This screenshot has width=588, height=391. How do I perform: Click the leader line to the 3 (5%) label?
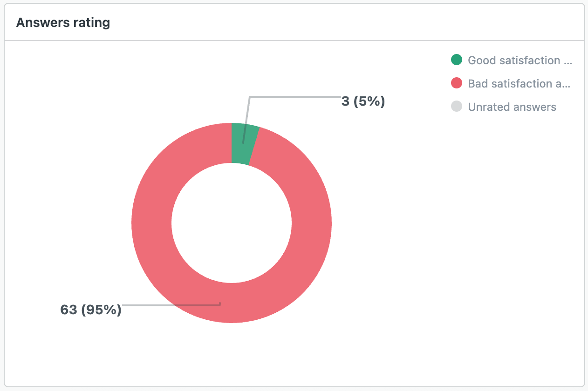(x=294, y=97)
